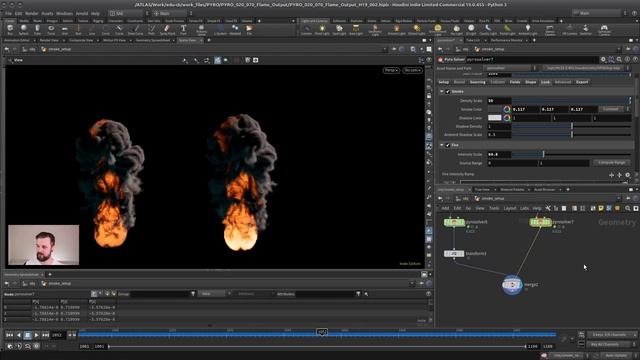640x360 pixels.
Task: Click the wrench tools icon in network toolbar
Action: pyautogui.click(x=548, y=209)
